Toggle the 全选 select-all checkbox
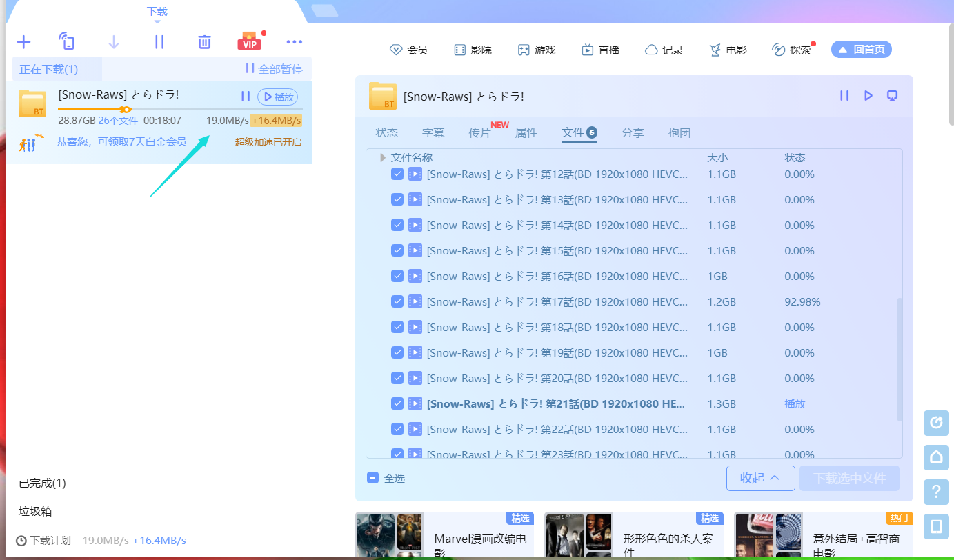The height and width of the screenshot is (560, 954). tap(373, 478)
